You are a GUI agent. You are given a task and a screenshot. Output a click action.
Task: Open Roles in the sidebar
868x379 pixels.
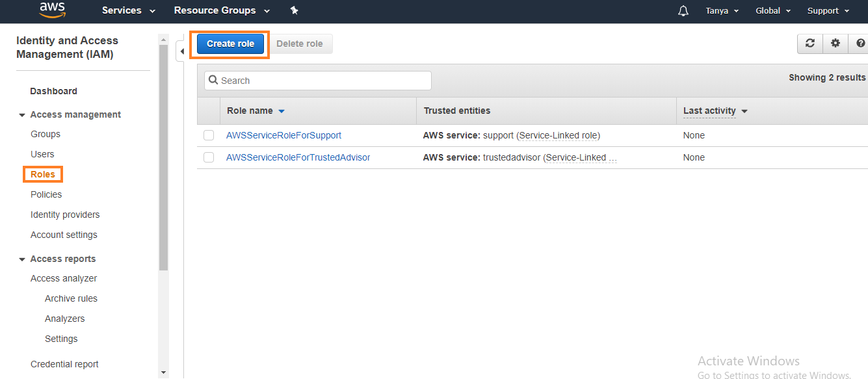tap(43, 174)
